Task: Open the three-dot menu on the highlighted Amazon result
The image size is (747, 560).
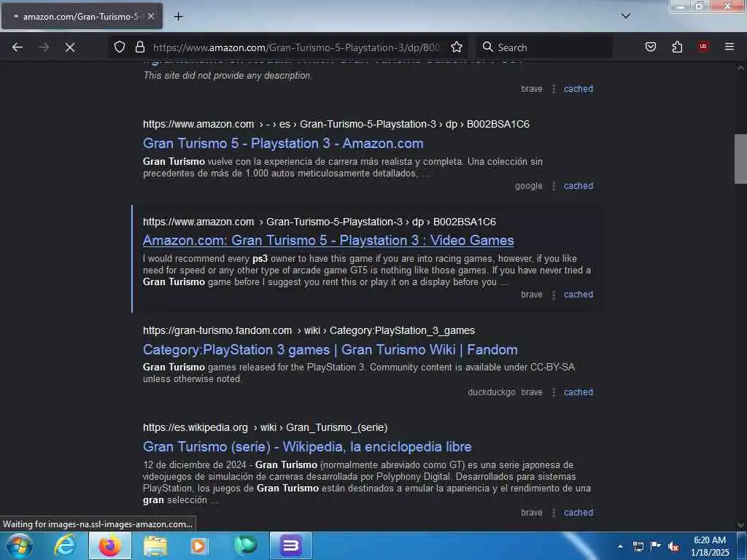Action: point(553,295)
